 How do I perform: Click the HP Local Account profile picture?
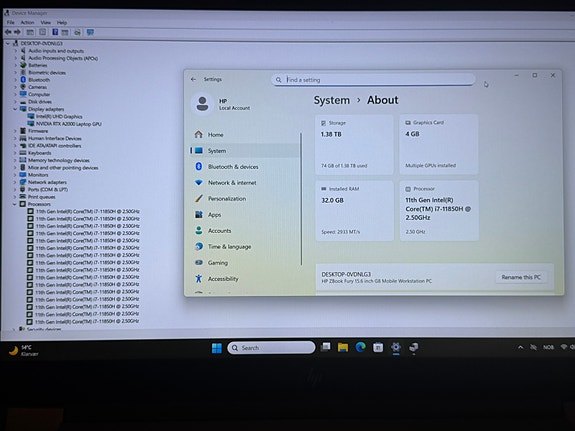(x=202, y=104)
